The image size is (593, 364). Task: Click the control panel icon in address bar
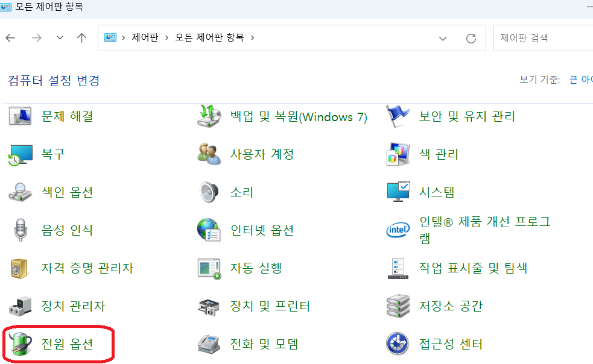(x=110, y=38)
